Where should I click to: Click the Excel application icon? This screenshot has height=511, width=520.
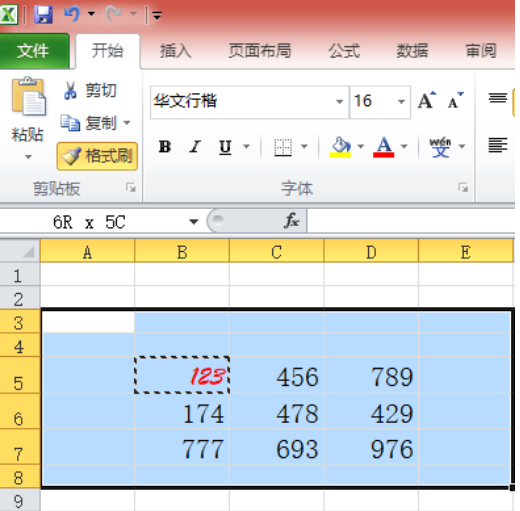[x=8, y=15]
